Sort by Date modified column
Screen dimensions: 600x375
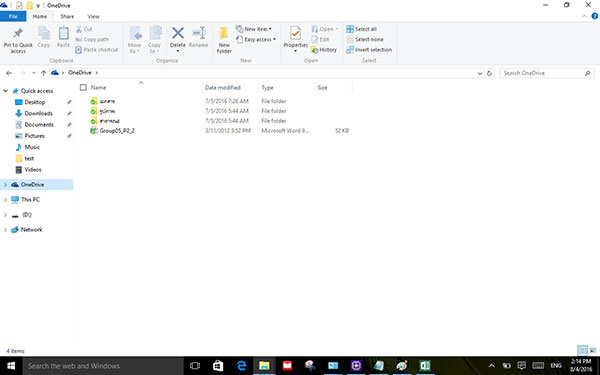coord(223,88)
